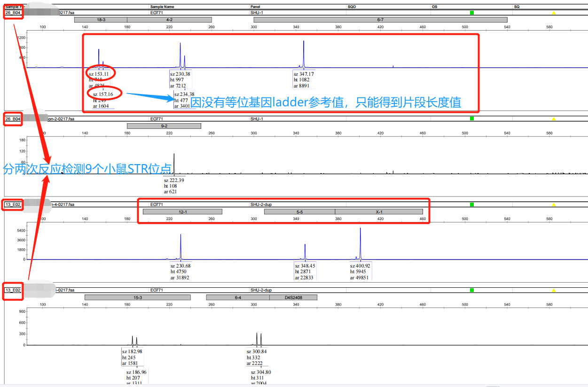Click the peak label sz 222.39
Viewport: 588px width, 387px height.
pos(174,180)
